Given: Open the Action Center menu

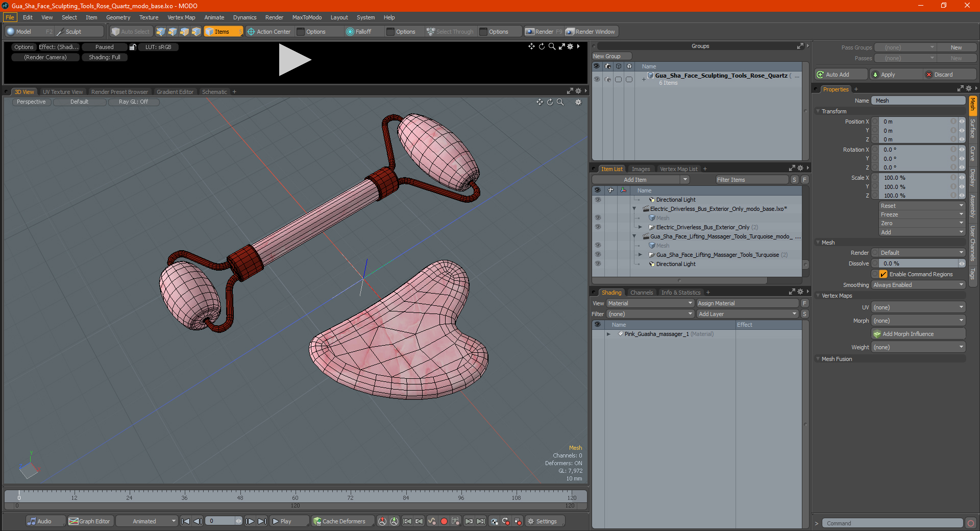Looking at the screenshot, I should [269, 32].
